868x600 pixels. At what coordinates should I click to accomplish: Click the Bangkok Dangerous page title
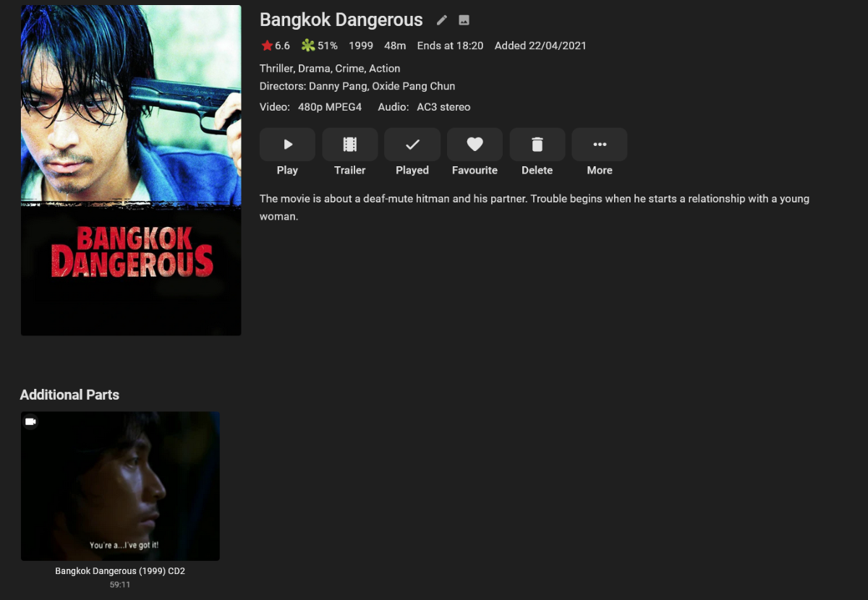(341, 20)
